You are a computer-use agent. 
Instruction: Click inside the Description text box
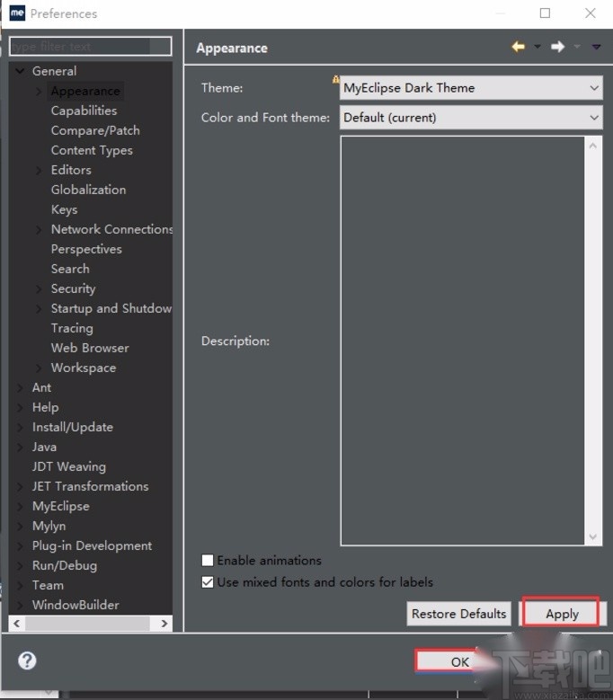463,341
